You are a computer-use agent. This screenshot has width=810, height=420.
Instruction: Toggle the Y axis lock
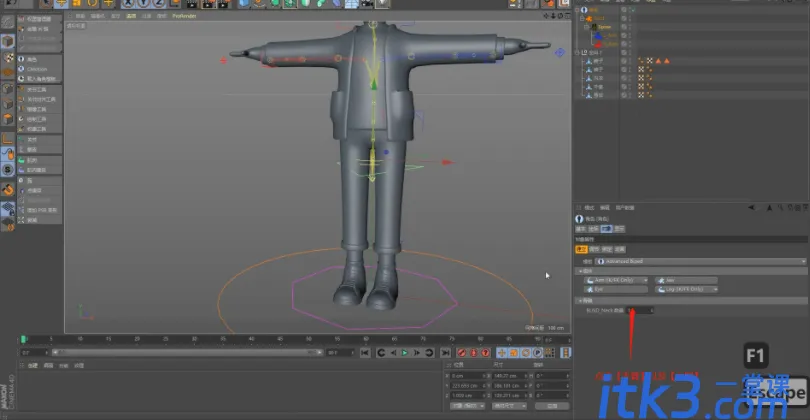[143, 4]
